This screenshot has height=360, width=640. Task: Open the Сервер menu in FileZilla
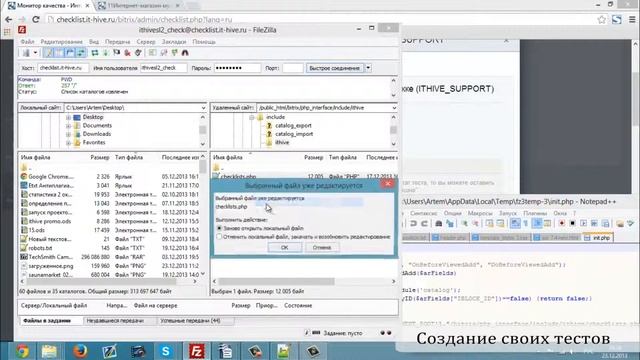[x=146, y=42]
